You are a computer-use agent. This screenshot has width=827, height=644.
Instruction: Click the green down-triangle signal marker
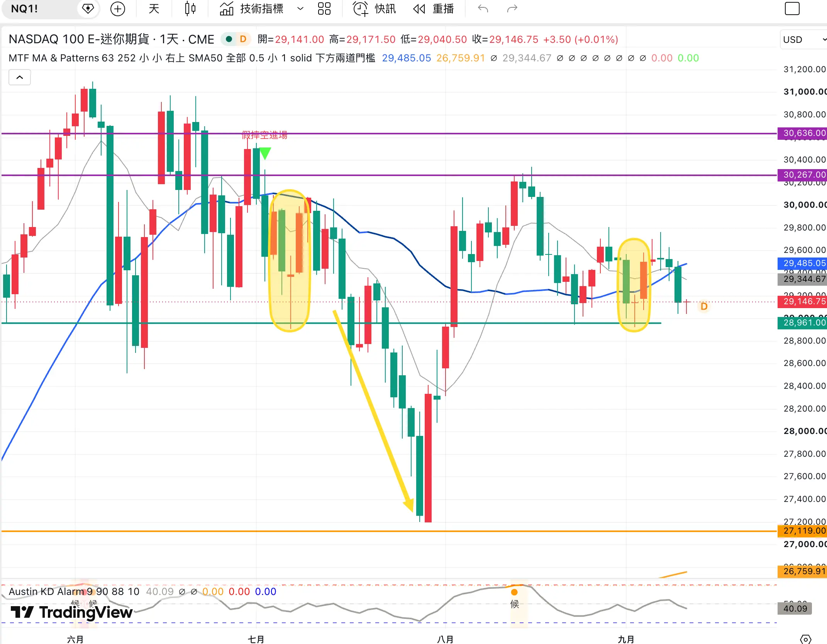click(x=265, y=154)
